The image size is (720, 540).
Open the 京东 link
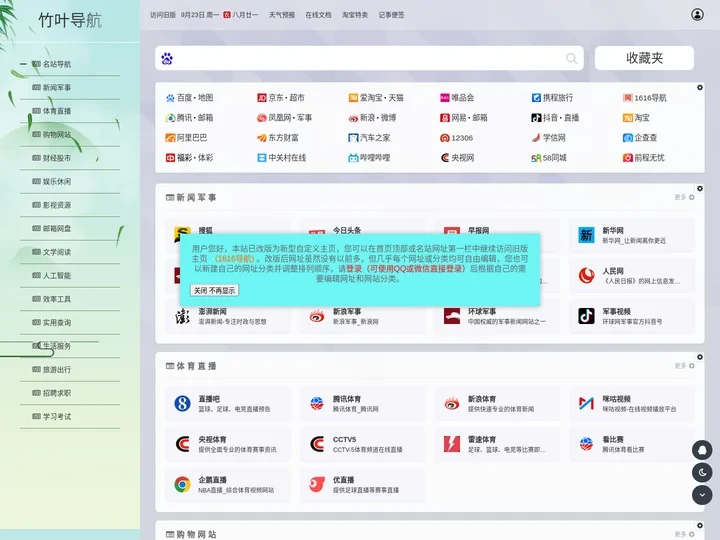pyautogui.click(x=276, y=97)
